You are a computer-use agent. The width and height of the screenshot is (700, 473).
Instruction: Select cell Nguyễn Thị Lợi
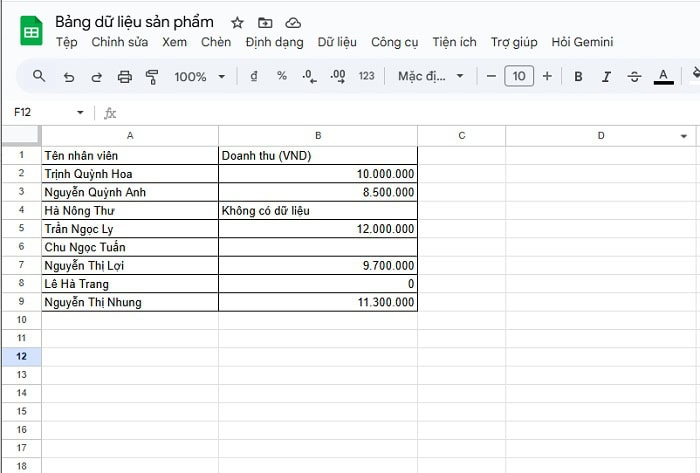[x=130, y=266]
